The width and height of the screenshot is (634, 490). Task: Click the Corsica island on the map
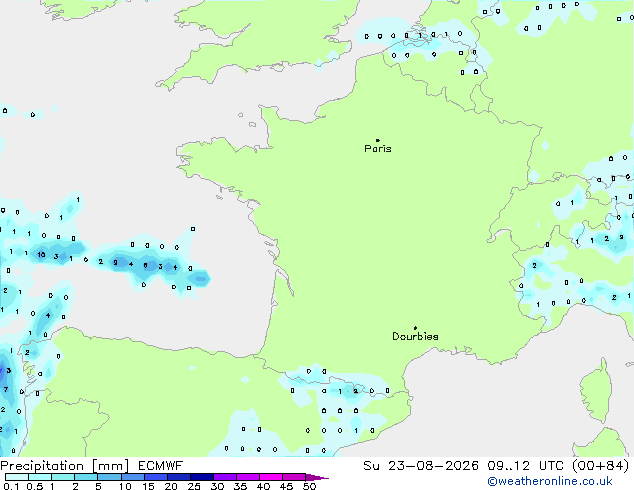pos(596,392)
